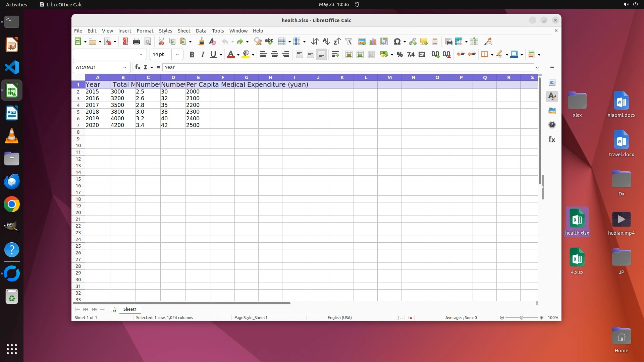
Task: Click the formula input line showing Year
Action: pyautogui.click(x=335, y=67)
